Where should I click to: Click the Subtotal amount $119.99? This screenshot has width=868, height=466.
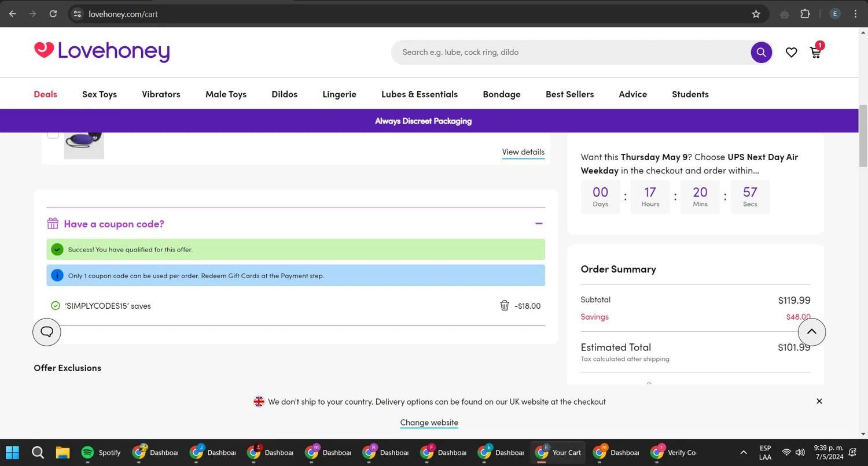click(794, 300)
